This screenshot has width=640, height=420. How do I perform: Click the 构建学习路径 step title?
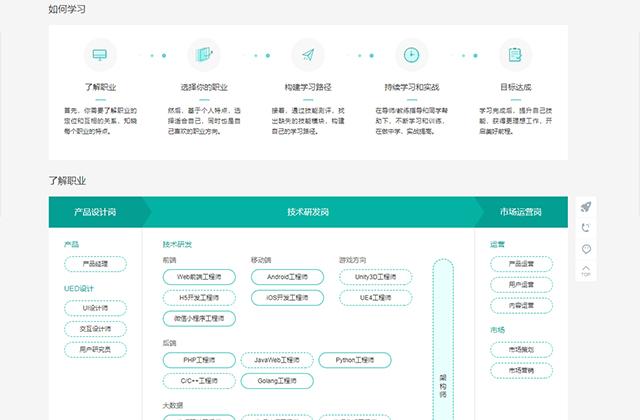[x=308, y=87]
